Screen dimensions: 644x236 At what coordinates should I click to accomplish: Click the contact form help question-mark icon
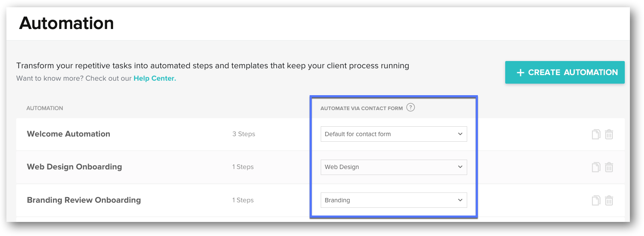410,108
